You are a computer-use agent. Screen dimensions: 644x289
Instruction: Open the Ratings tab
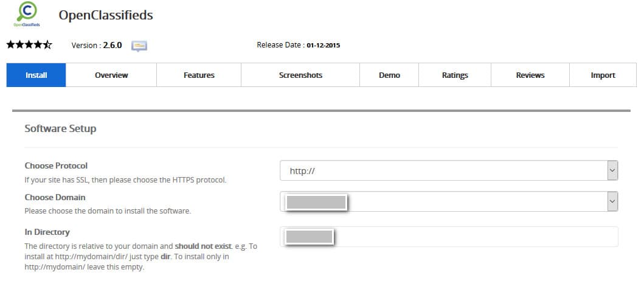[455, 75]
